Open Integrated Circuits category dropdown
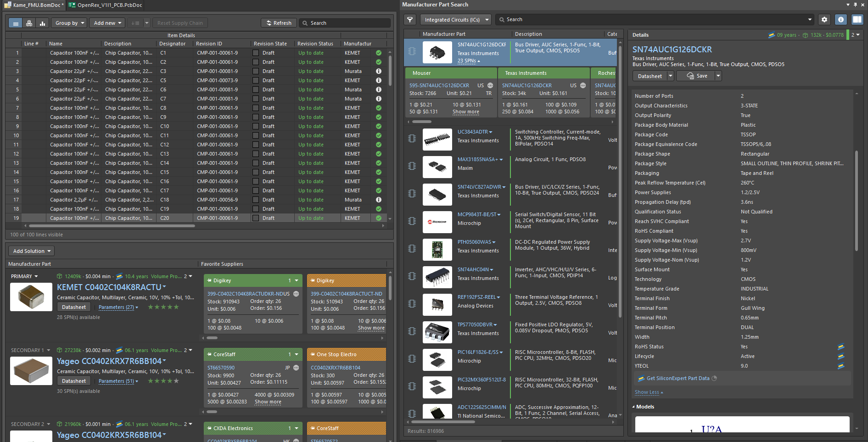Image resolution: width=868 pixels, height=442 pixels. point(456,20)
